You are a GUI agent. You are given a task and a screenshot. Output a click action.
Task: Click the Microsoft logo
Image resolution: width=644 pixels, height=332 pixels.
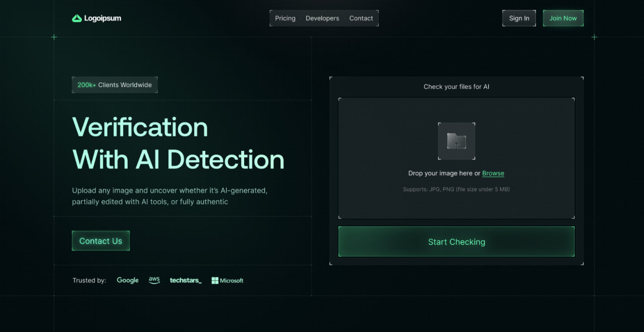(227, 281)
